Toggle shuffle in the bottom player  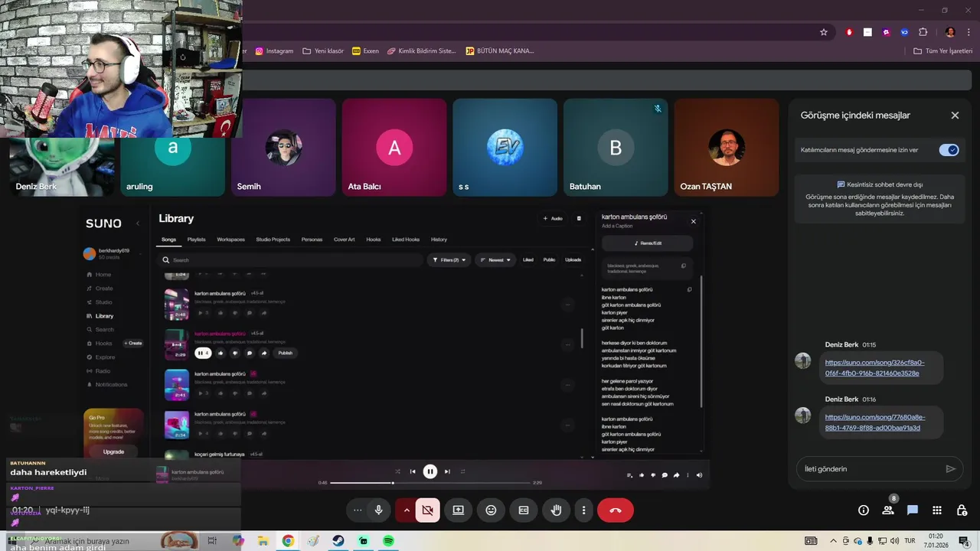pyautogui.click(x=397, y=471)
